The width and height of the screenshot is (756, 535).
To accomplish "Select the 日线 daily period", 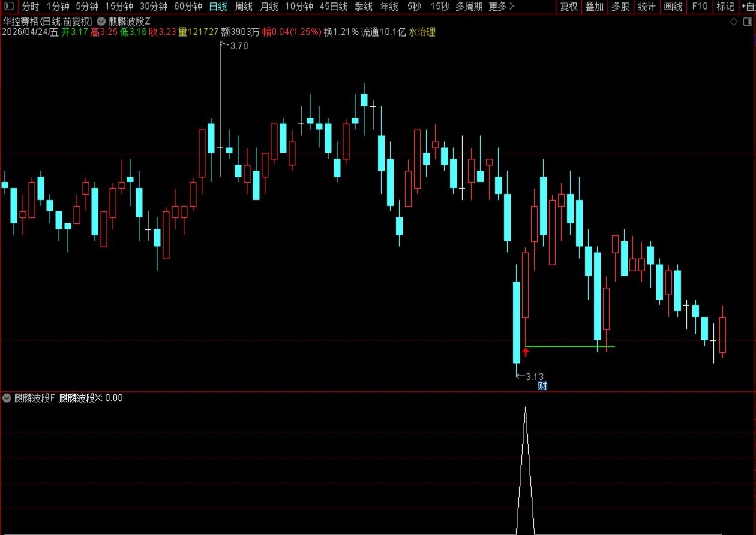I will (218, 7).
